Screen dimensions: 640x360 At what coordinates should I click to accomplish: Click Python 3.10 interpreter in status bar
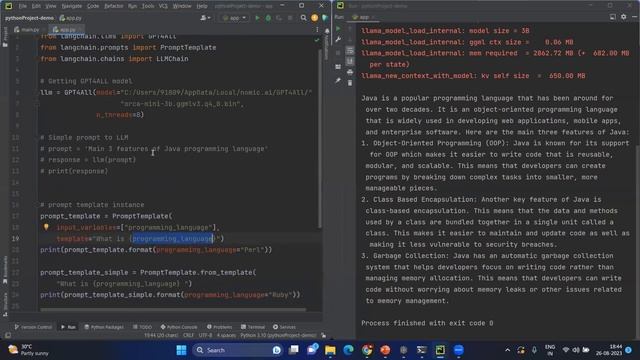(x=278, y=336)
